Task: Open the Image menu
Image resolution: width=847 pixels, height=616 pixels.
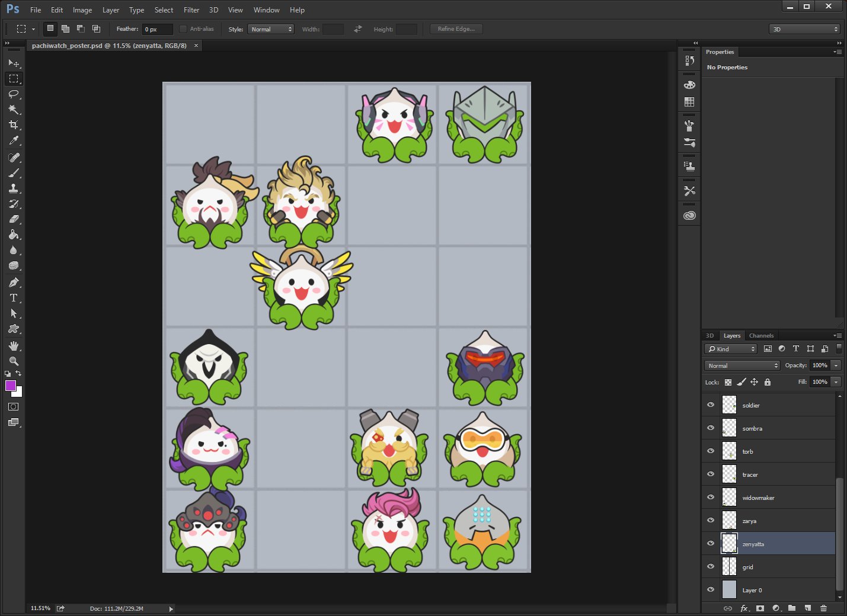Action: click(82, 10)
